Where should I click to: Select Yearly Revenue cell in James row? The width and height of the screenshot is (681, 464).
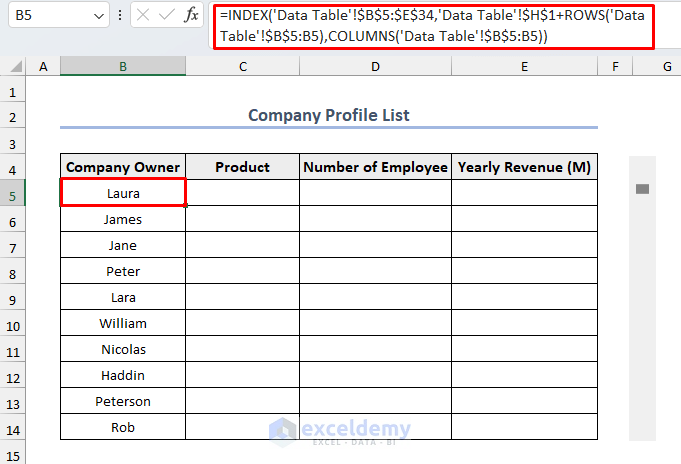[524, 219]
